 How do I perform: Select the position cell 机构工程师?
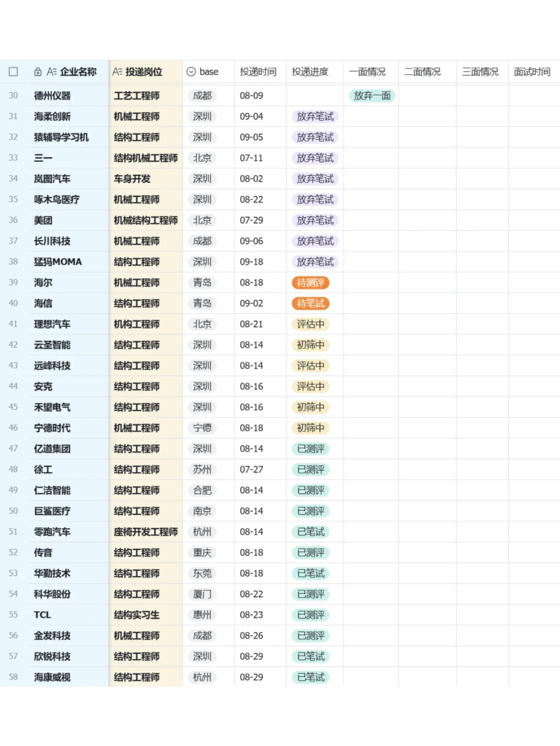tap(146, 324)
